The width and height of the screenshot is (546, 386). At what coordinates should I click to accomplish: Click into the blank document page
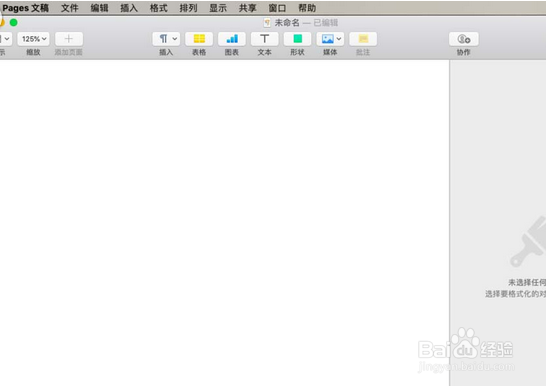point(224,223)
